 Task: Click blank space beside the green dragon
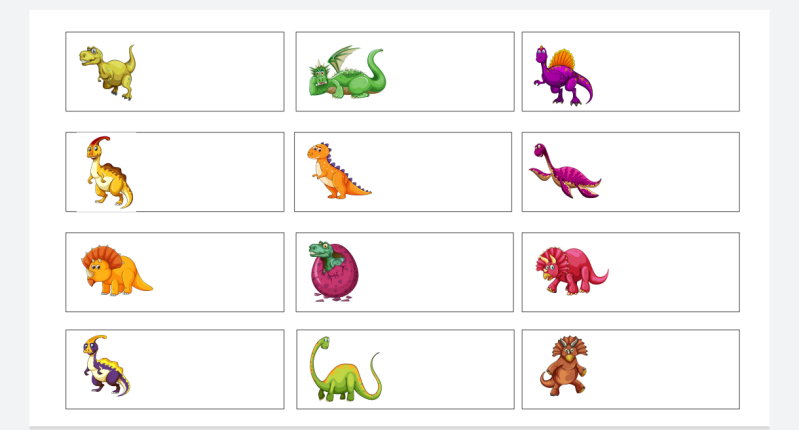click(449, 72)
